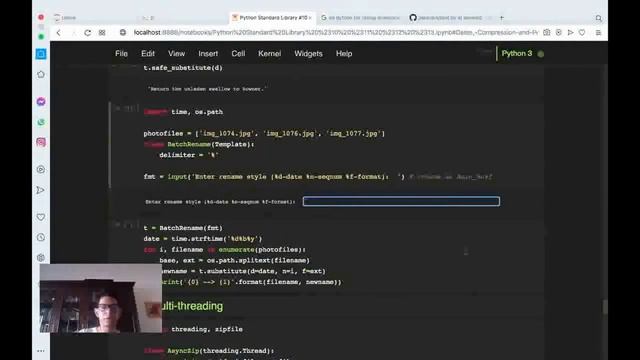
Task: Send page via the toolbar Flow arrow
Action: 571,33
